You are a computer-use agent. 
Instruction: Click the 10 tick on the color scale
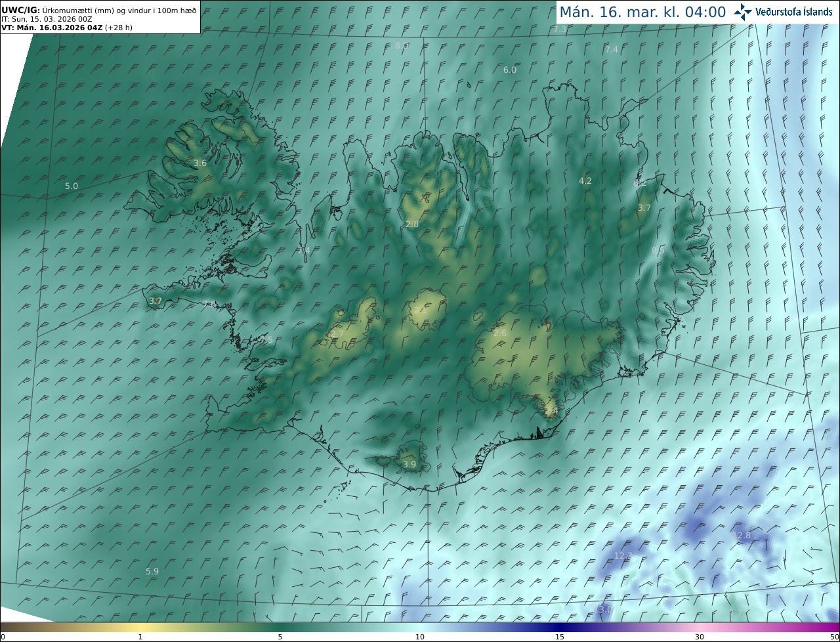(420, 637)
